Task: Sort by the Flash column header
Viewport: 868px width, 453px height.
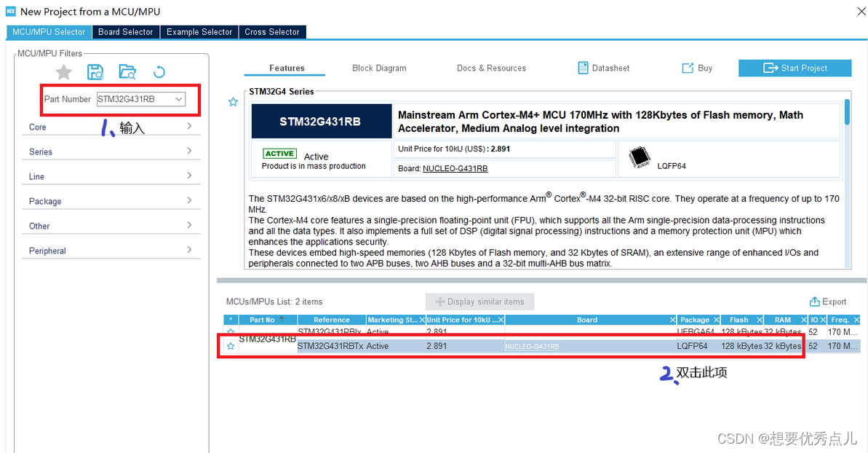Action: [x=738, y=320]
